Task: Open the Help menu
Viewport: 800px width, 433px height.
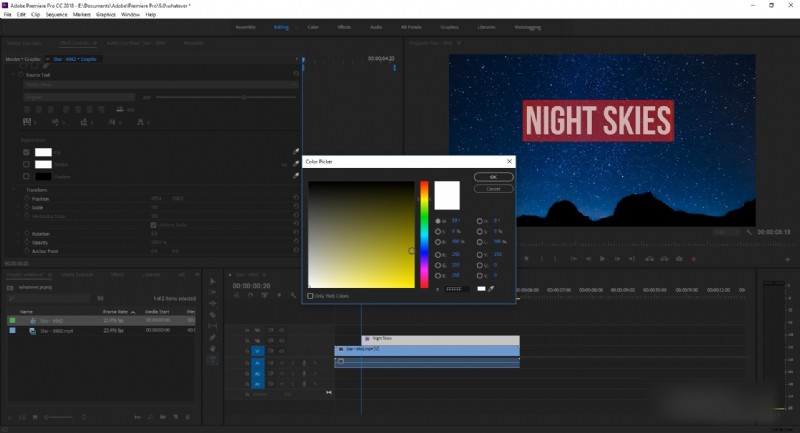Action: click(151, 14)
